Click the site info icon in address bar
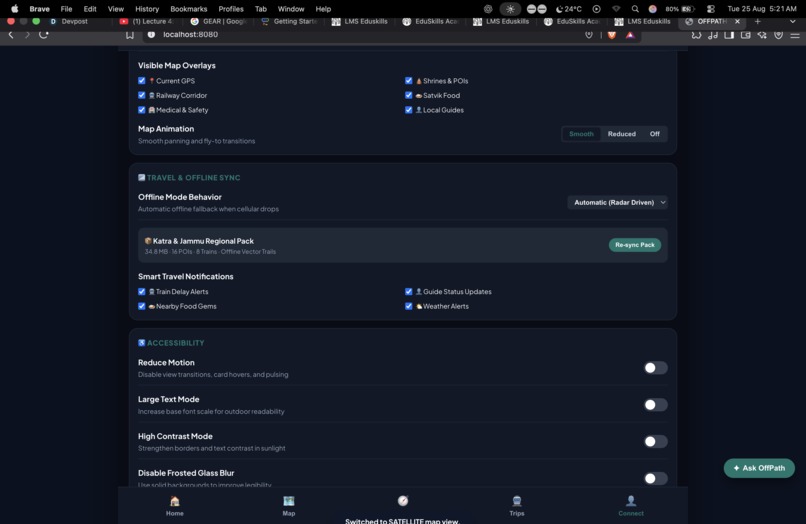The height and width of the screenshot is (524, 806). point(151,34)
